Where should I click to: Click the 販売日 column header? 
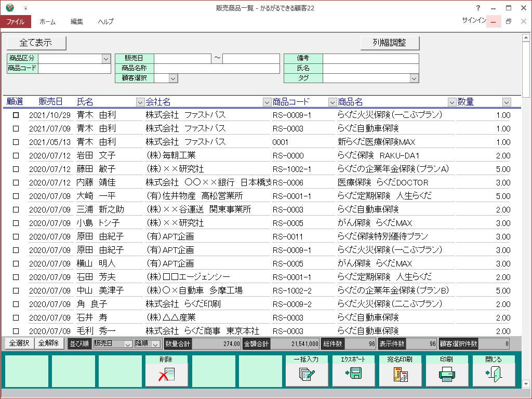50,101
